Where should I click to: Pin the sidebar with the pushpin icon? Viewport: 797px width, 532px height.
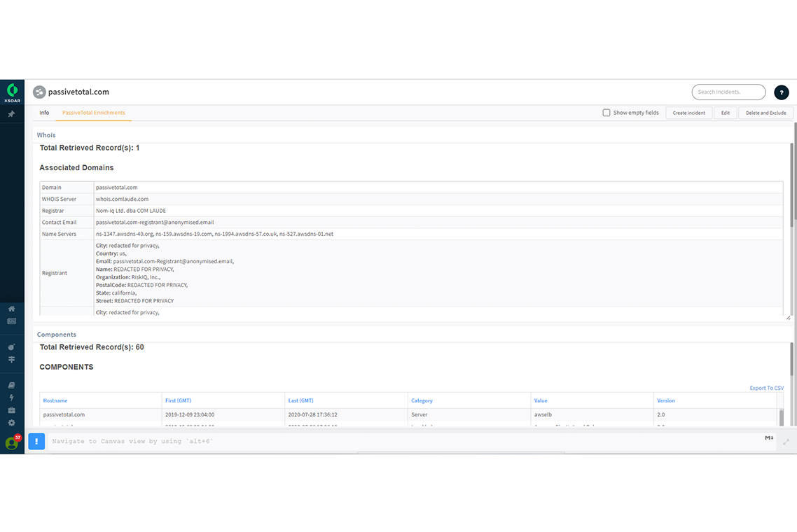11,114
